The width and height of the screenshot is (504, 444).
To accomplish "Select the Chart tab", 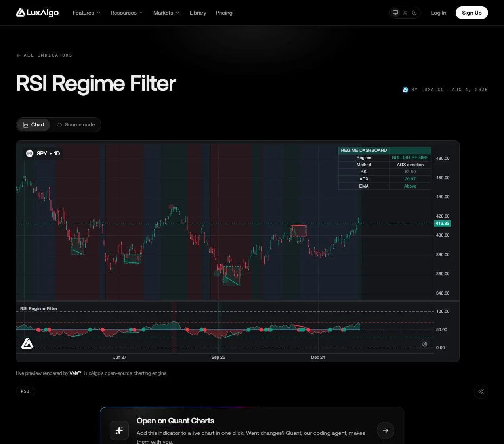I will pos(34,125).
